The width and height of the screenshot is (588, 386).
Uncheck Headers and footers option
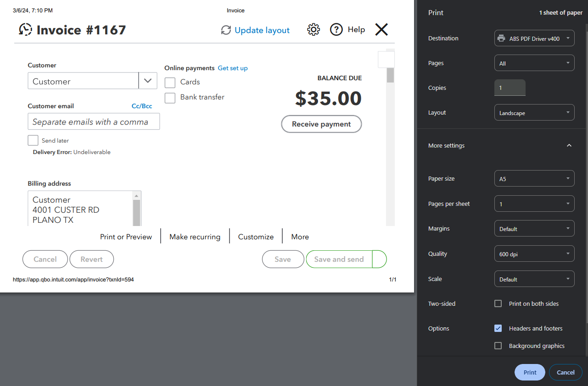pos(498,328)
